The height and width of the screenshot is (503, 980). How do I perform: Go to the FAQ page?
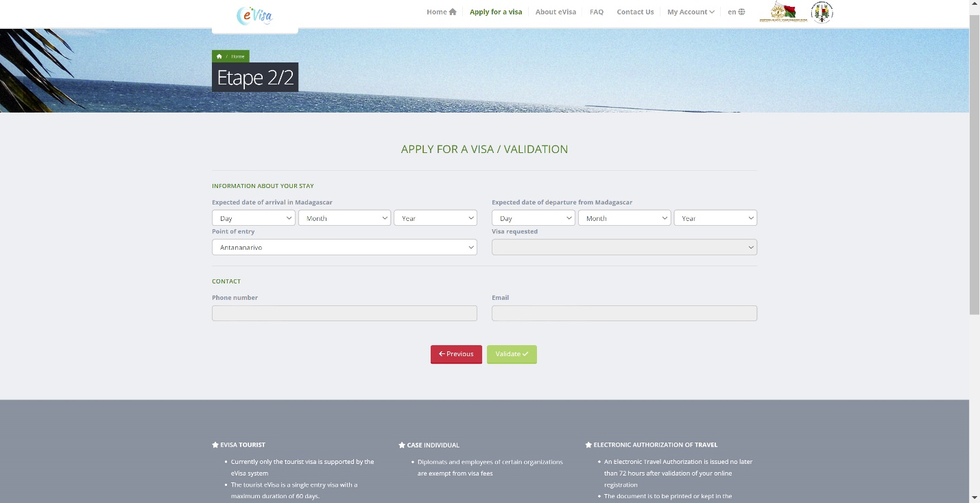point(596,12)
